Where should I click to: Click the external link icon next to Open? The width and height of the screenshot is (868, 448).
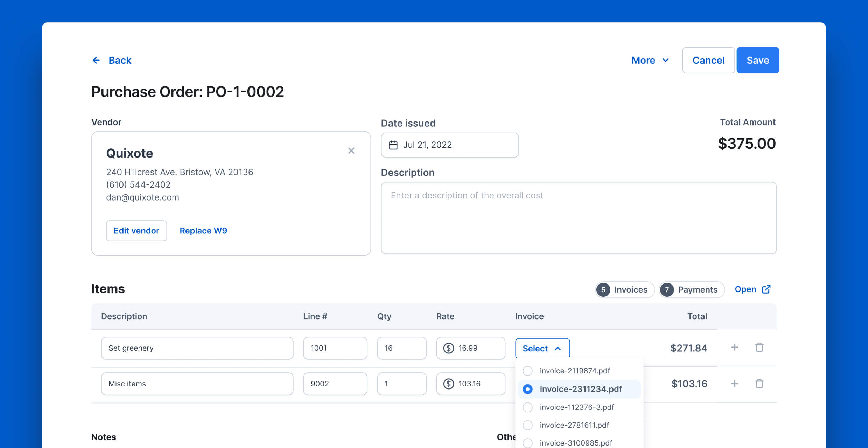(x=766, y=289)
